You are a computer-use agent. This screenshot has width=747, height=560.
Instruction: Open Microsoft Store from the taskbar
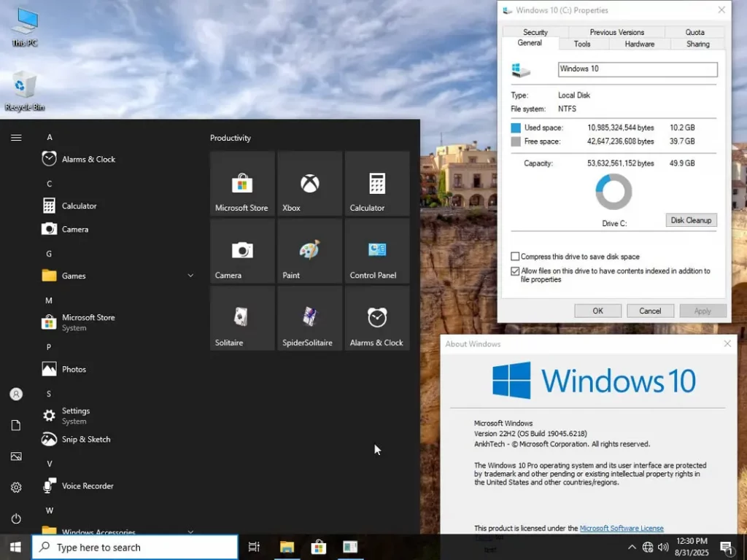pos(319,547)
